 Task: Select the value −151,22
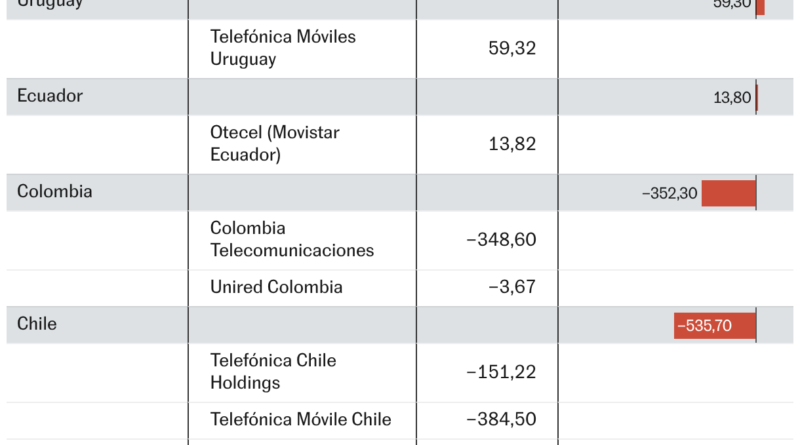pos(501,372)
